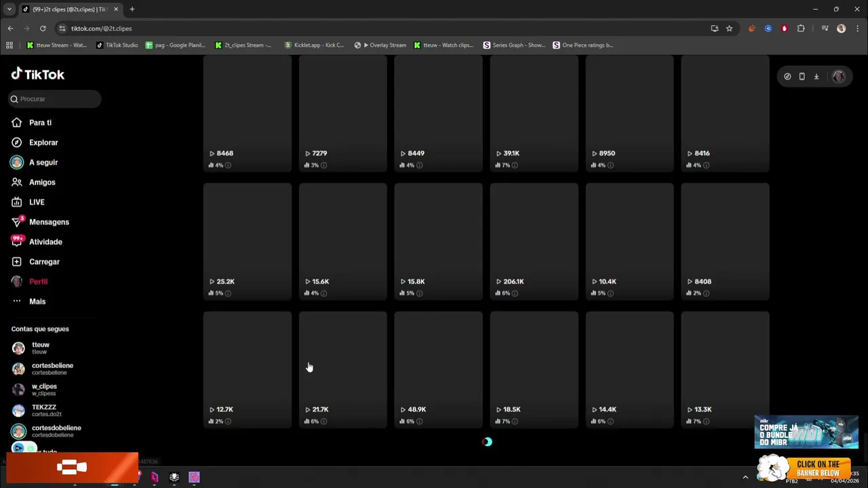Open video with 7279 views
This screenshot has width=868, height=488.
[x=343, y=114]
